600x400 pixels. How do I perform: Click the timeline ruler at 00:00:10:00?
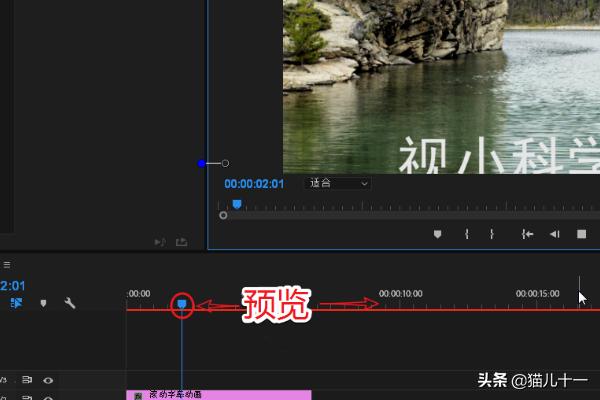[399, 294]
